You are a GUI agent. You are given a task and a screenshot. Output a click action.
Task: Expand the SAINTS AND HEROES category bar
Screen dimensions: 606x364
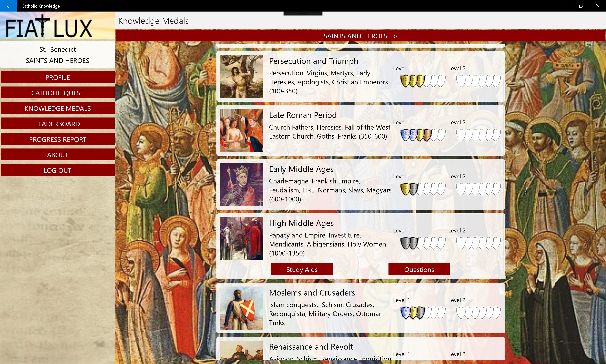[x=360, y=36]
